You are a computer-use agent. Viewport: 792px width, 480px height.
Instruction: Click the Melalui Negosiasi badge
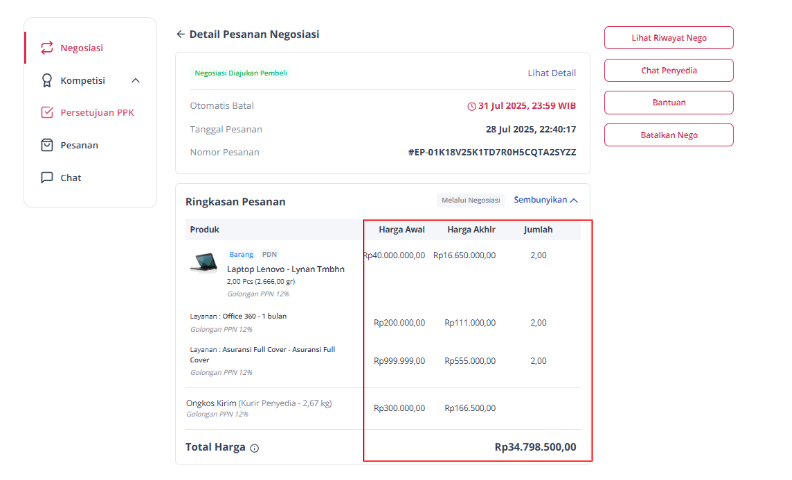point(471,200)
